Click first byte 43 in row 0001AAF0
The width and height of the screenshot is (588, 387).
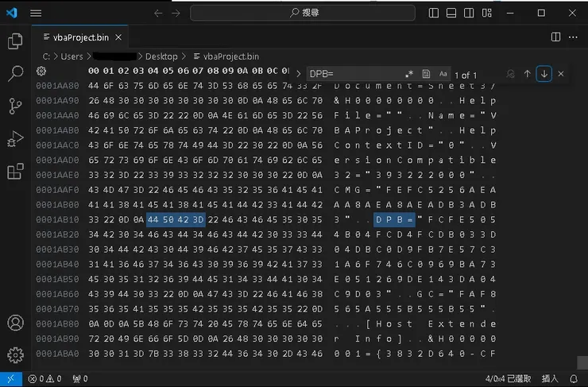94,190
